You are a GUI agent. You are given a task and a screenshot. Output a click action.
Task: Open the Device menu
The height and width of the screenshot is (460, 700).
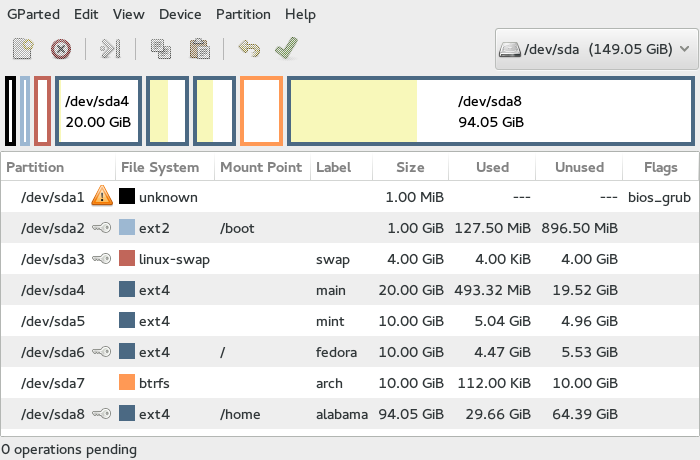[x=180, y=14]
